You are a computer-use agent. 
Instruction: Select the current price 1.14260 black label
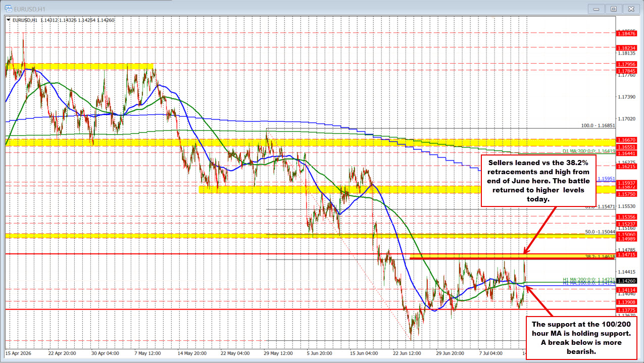pos(626,281)
